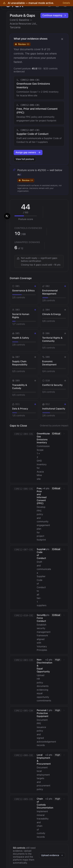Click the posture score progress bar
73x868 pixels.
tap(25, 216)
